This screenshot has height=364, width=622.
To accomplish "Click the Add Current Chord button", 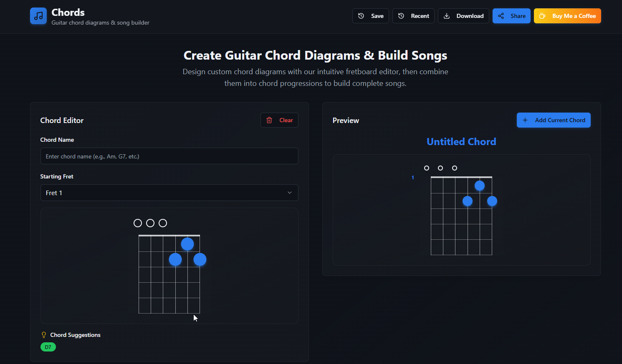I will pos(554,120).
